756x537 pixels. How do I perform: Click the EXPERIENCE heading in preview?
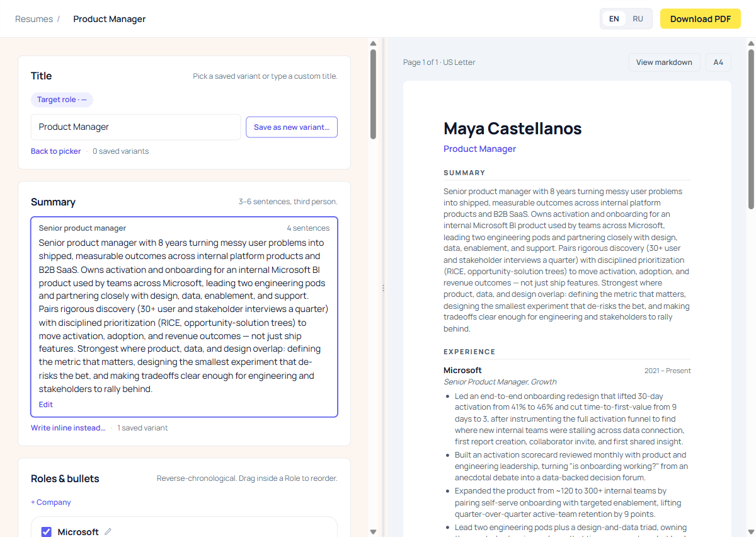pyautogui.click(x=469, y=352)
